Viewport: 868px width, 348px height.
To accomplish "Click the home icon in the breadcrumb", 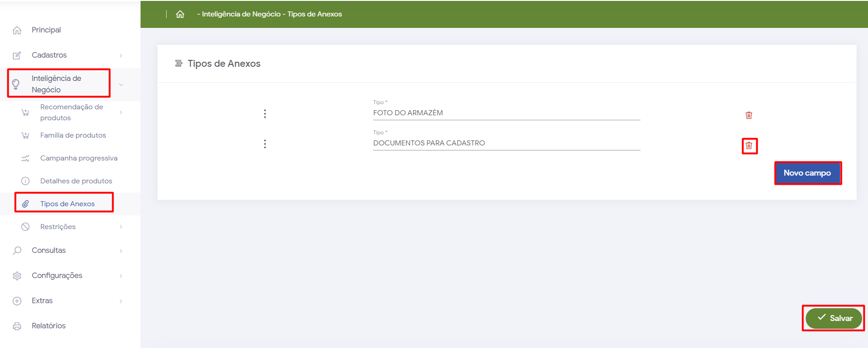I will [x=180, y=14].
